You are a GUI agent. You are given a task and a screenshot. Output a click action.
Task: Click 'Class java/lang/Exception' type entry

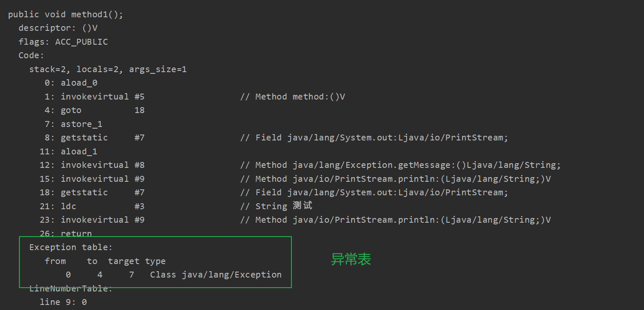216,275
